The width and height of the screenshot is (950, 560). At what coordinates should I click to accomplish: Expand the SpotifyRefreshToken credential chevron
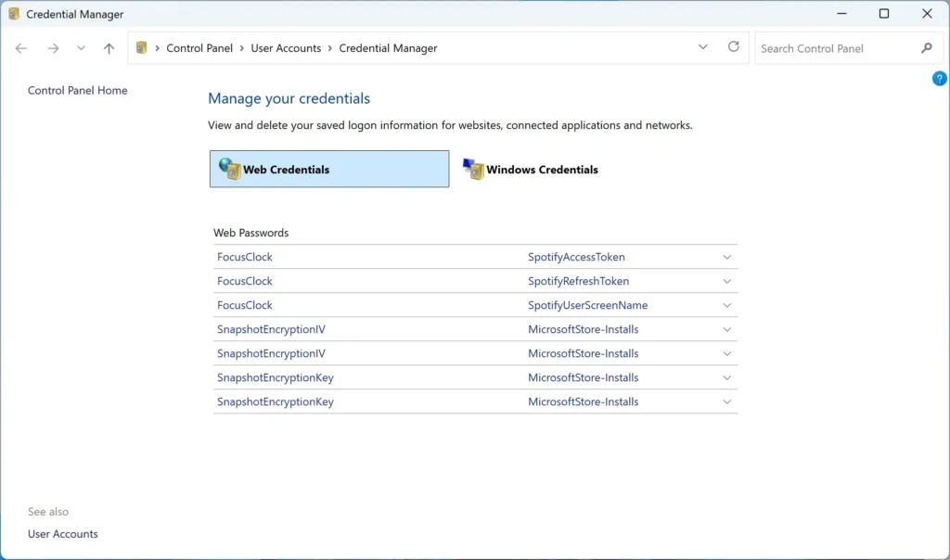point(726,281)
